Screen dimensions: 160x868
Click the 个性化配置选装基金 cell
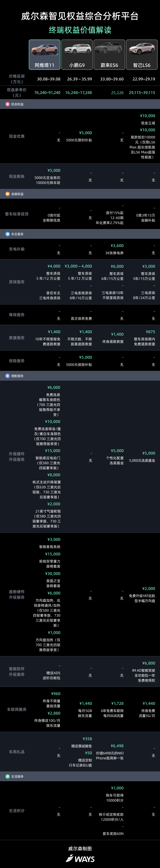115,461
